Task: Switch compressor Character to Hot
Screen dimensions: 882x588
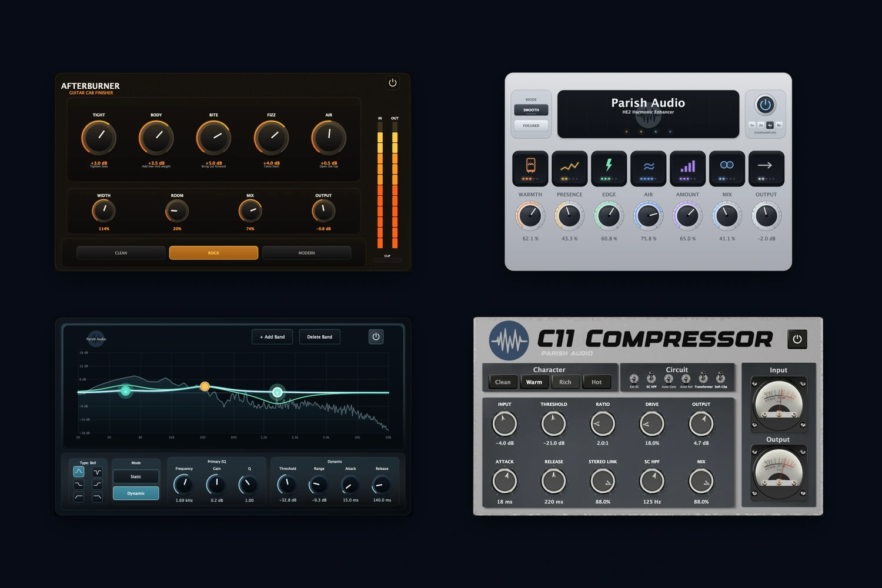Action: click(596, 382)
